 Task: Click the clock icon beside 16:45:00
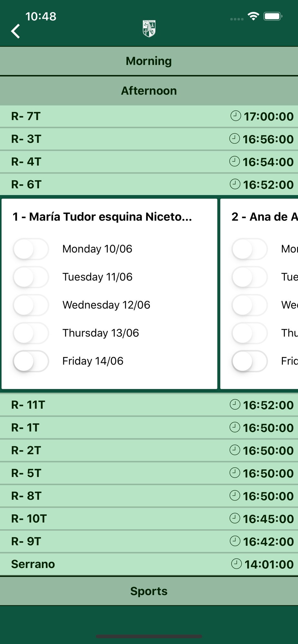click(x=234, y=518)
